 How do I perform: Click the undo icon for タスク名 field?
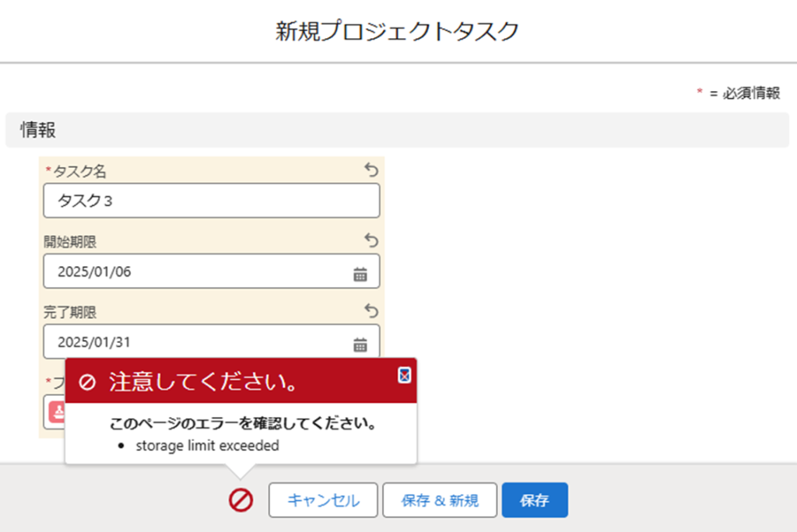coord(371,170)
